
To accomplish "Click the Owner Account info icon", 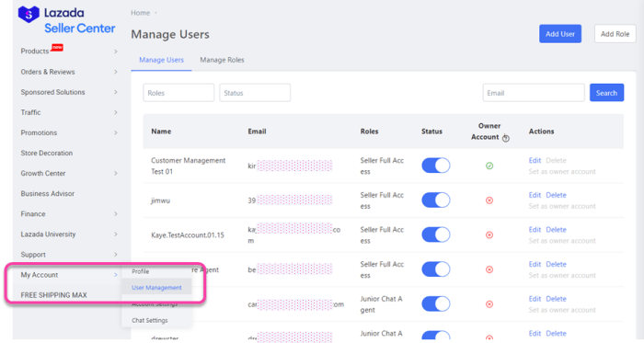I will (x=506, y=138).
